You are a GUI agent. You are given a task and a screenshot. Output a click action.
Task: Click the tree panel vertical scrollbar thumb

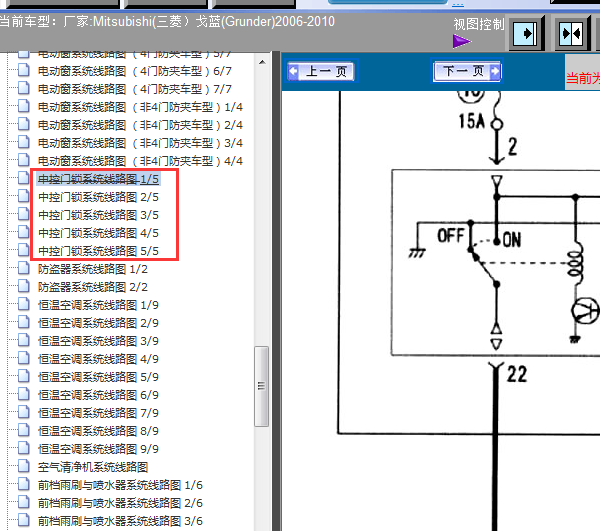pyautogui.click(x=262, y=385)
